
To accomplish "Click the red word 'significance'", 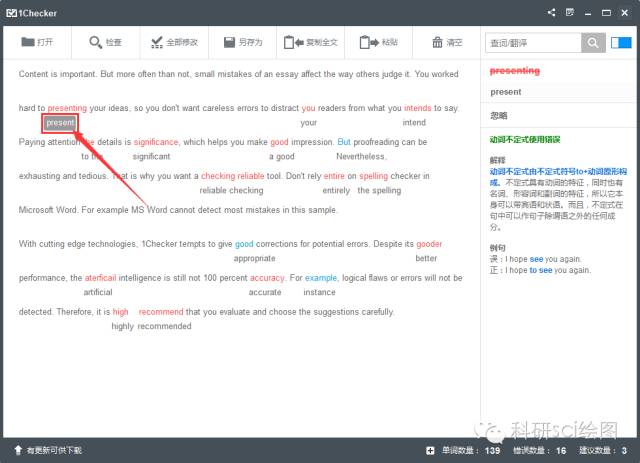I will (156, 142).
